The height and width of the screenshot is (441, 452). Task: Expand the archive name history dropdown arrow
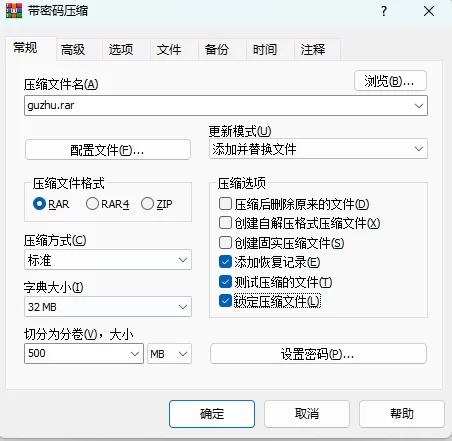[419, 106]
